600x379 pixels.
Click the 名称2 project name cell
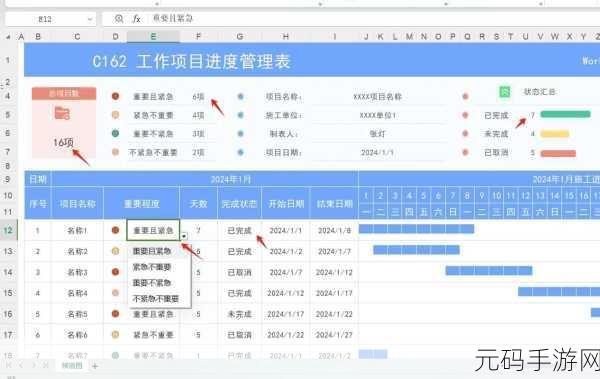77,252
